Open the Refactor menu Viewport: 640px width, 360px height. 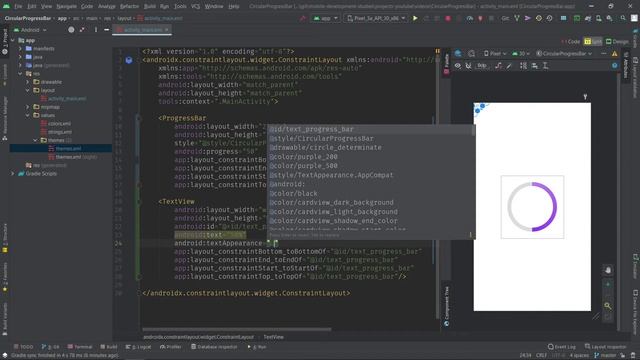point(129,6)
